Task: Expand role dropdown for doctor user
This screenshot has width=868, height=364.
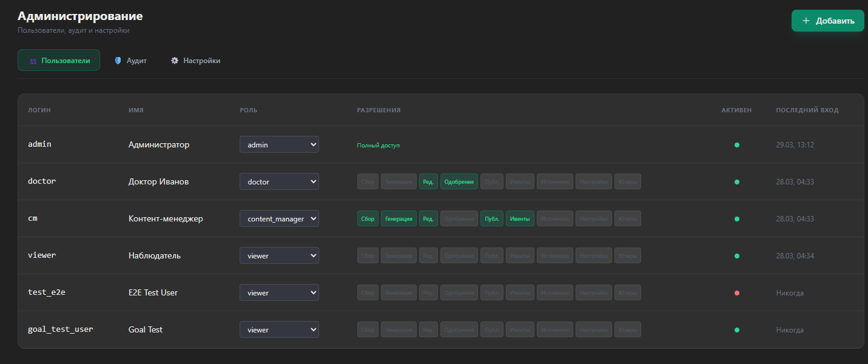Action: coord(279,182)
